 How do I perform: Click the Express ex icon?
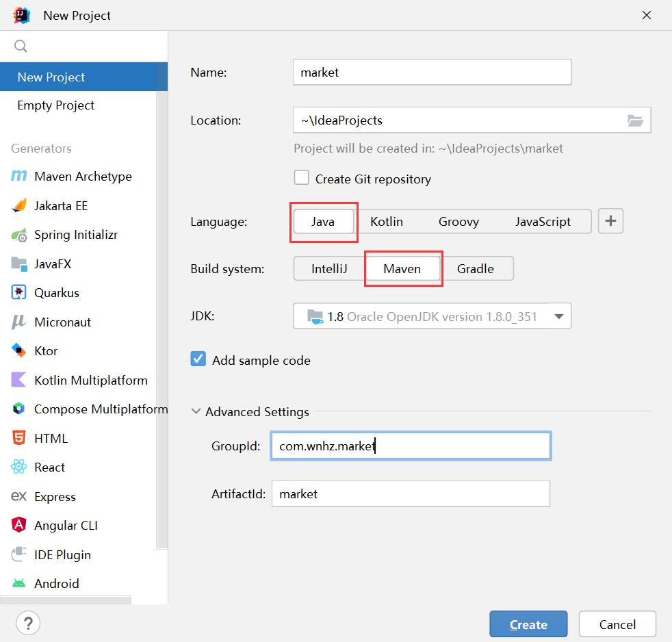(x=19, y=496)
